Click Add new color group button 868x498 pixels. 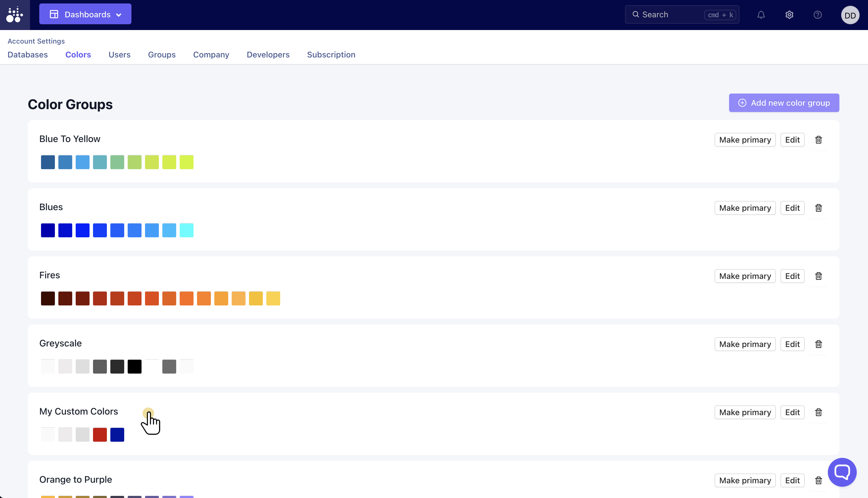tap(784, 103)
